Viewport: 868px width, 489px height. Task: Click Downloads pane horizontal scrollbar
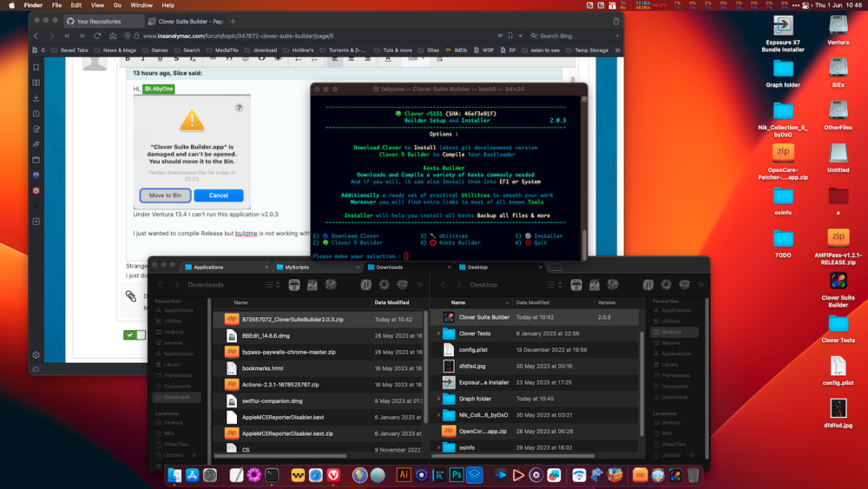tap(280, 456)
